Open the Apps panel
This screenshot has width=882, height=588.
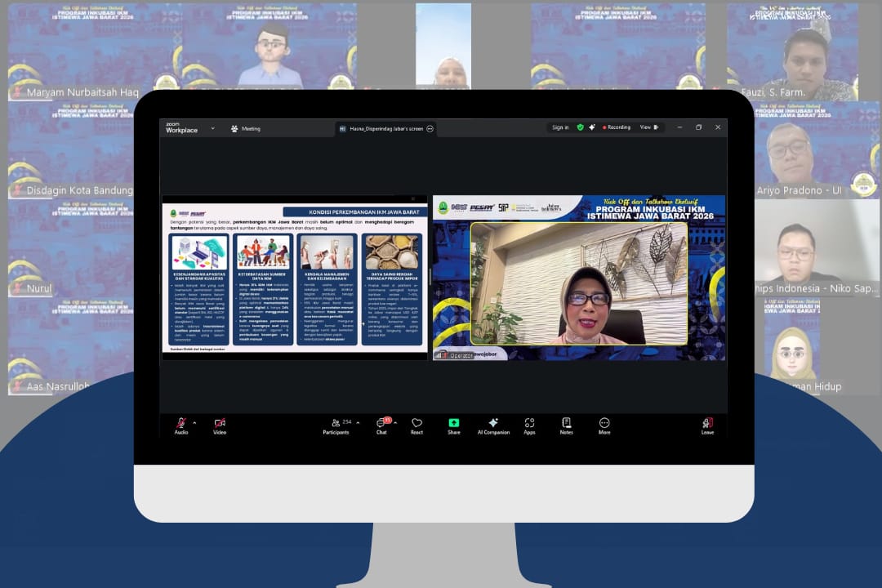point(529,423)
